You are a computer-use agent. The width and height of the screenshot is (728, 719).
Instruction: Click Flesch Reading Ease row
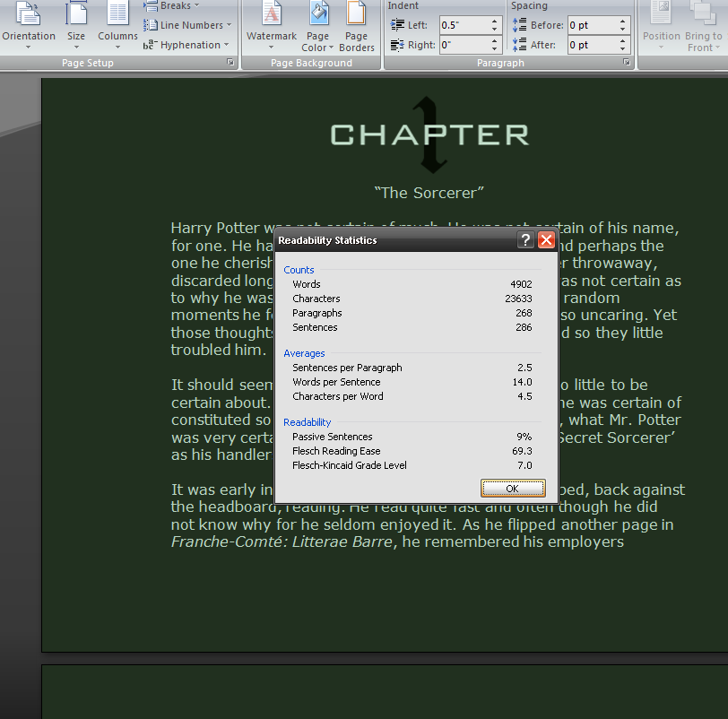click(x=412, y=451)
